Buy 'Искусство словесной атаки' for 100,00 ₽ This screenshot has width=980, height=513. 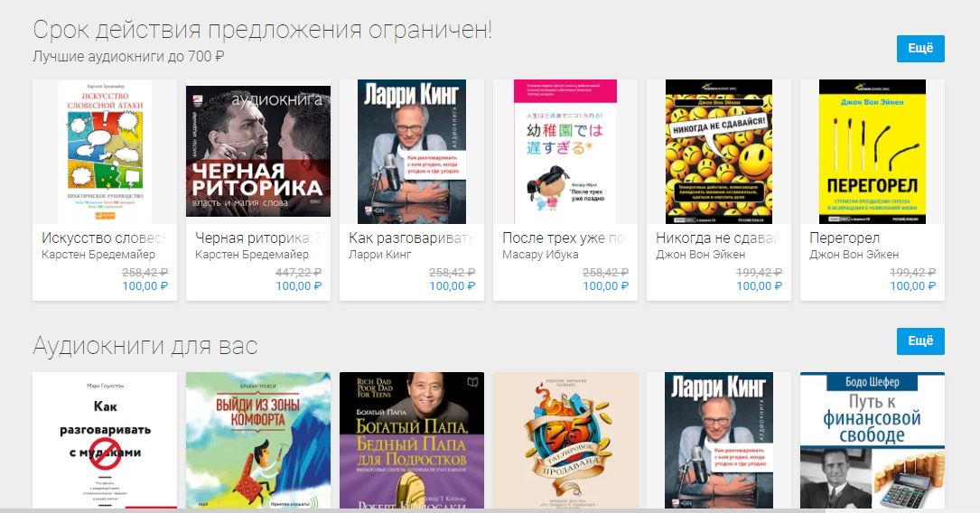pos(145,285)
